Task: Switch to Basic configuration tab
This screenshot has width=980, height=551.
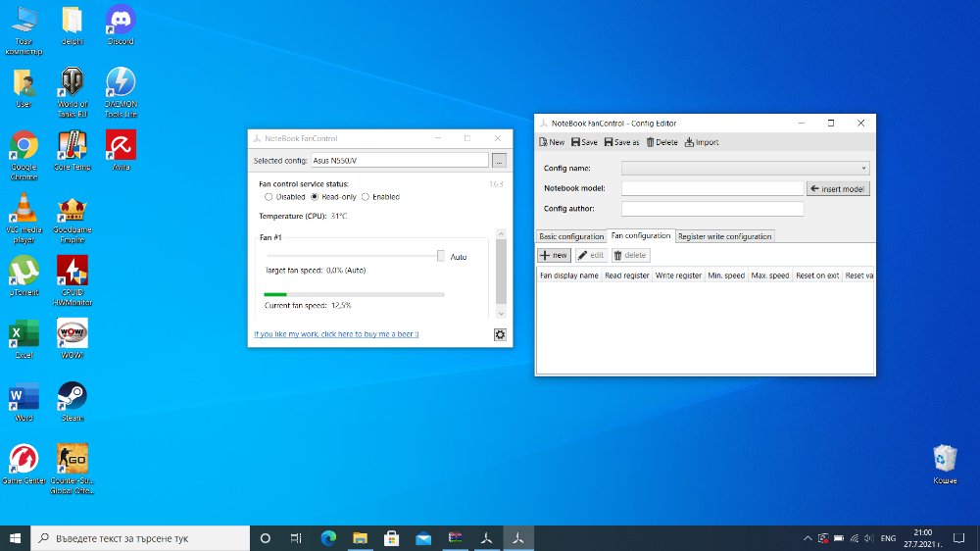Action: pos(571,236)
